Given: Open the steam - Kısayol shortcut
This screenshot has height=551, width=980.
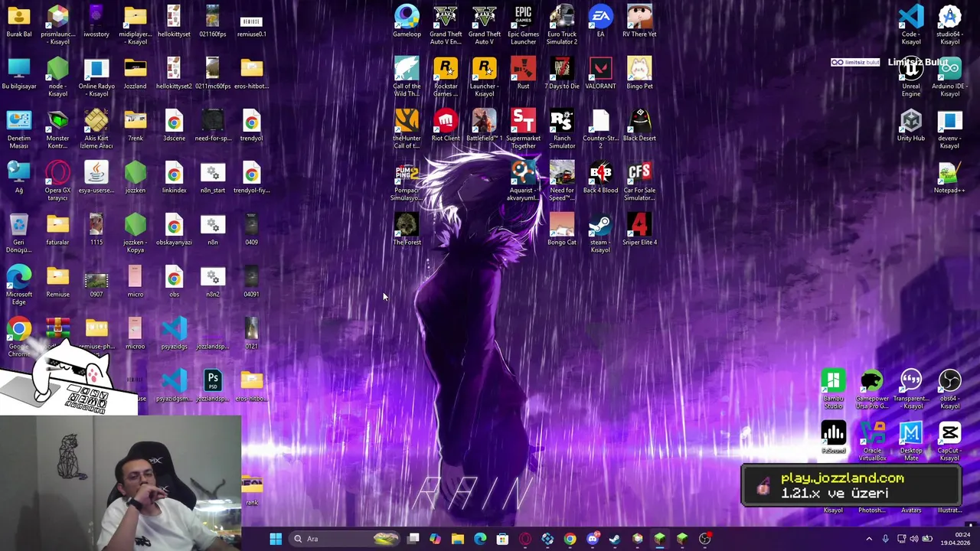Looking at the screenshot, I should 600,233.
